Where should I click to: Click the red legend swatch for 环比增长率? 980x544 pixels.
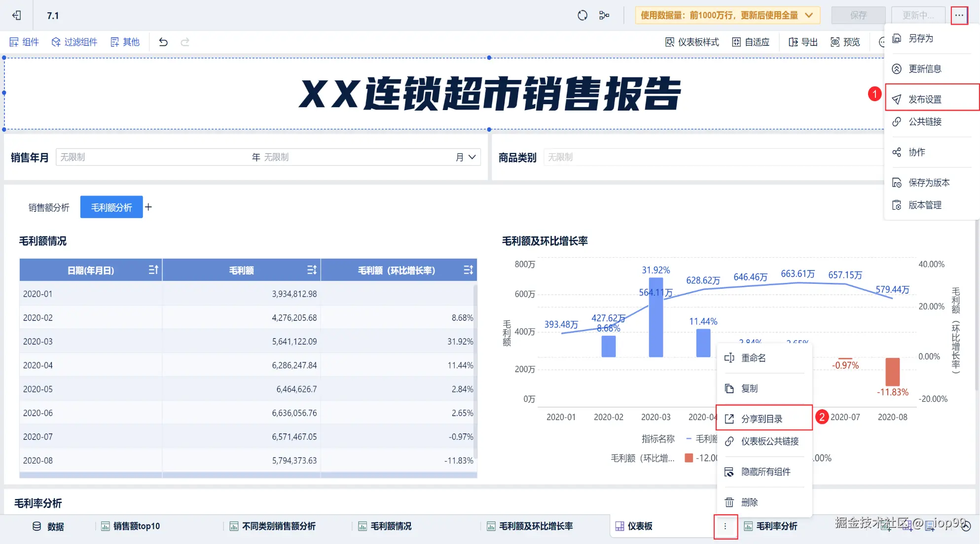click(x=689, y=458)
